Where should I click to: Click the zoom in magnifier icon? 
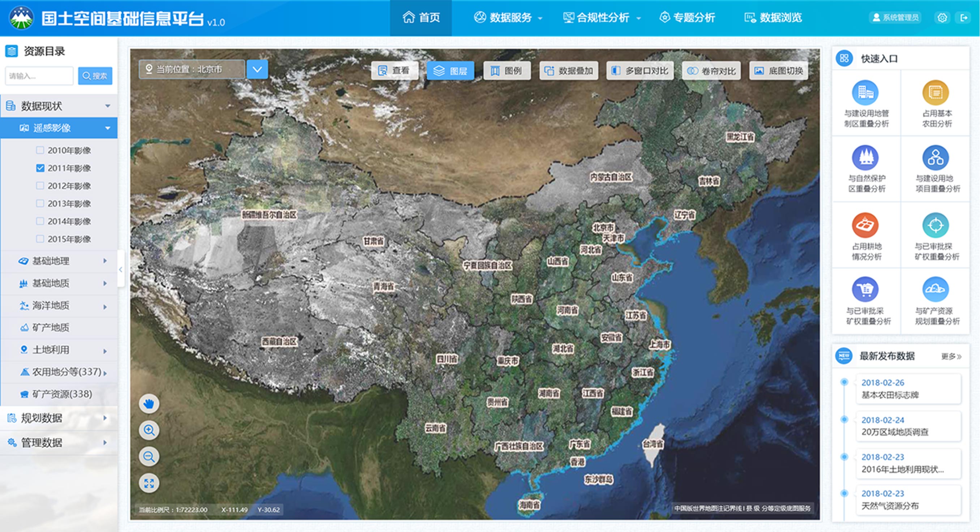(x=149, y=430)
